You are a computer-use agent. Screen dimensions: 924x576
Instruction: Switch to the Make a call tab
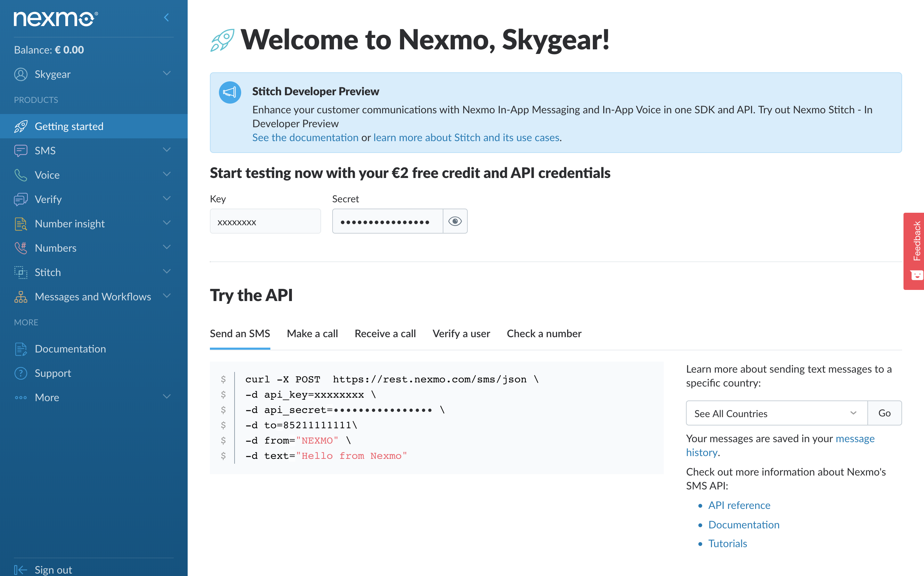312,334
